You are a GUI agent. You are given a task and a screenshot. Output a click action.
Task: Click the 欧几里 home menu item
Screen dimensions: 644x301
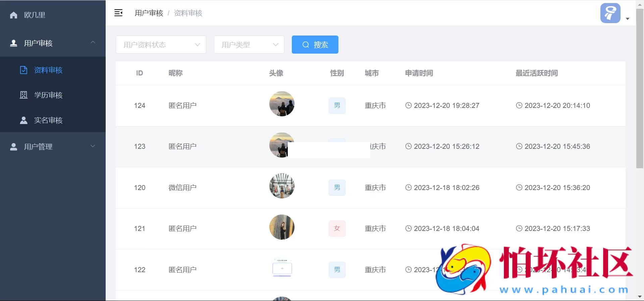53,15
